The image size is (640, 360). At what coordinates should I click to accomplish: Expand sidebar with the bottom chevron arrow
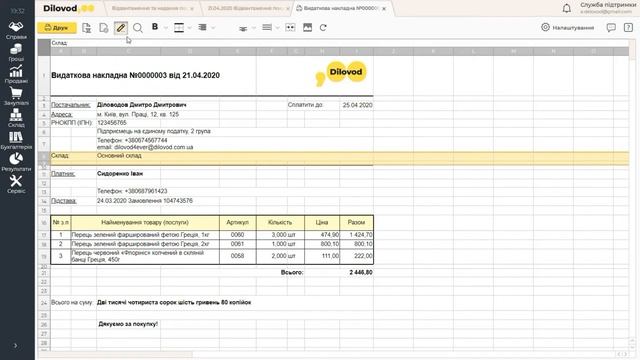(x=16, y=346)
